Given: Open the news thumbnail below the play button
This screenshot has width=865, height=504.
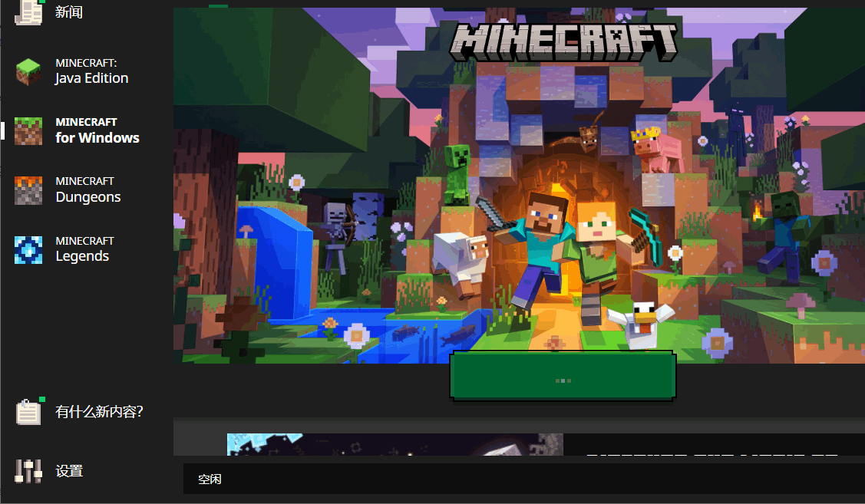Looking at the screenshot, I should coord(395,444).
